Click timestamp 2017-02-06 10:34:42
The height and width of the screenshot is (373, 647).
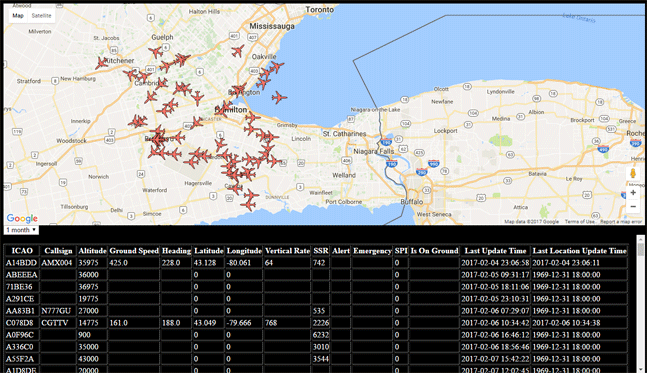[x=495, y=323]
